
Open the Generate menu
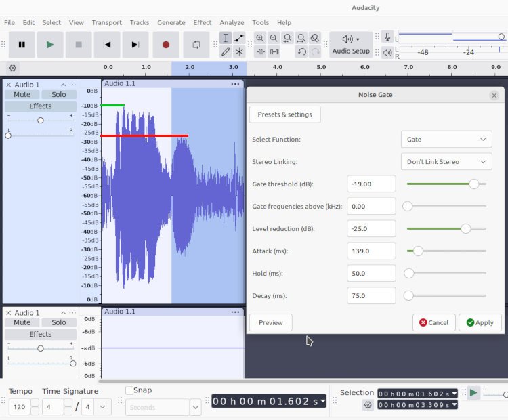point(171,22)
